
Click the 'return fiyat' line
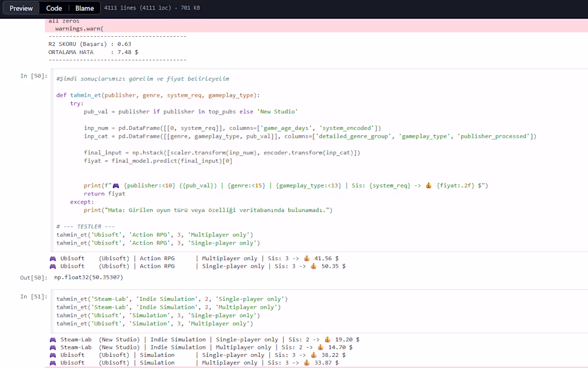click(x=104, y=194)
